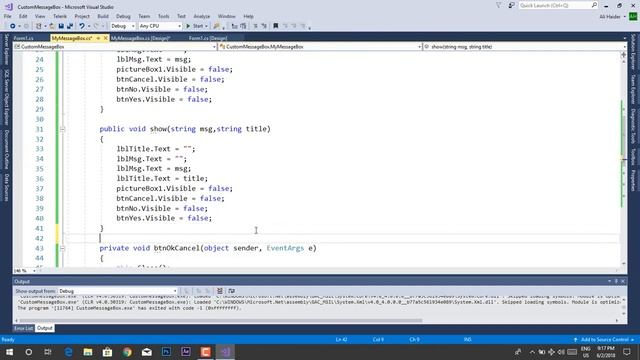Click the Cortana circle on taskbar
Viewport: 640px width, 360px height.
pos(29,352)
